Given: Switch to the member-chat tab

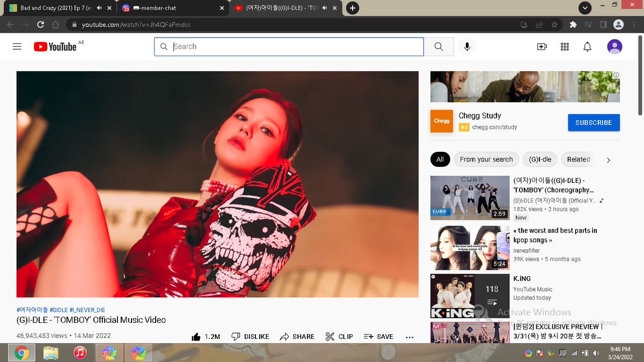Looking at the screenshot, I should click(174, 8).
